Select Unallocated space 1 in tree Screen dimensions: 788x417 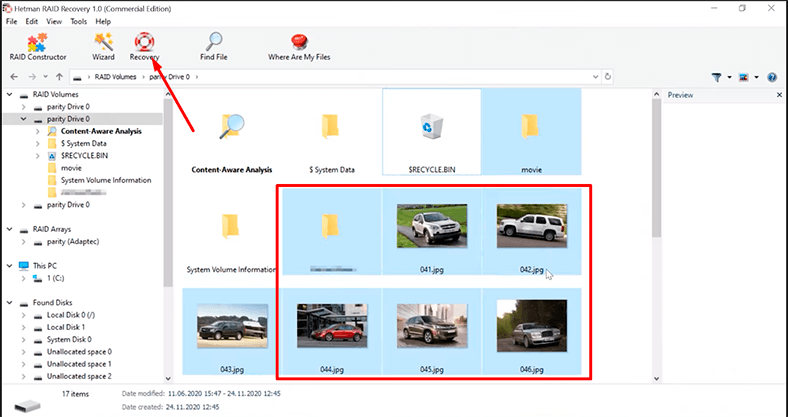coord(79,364)
